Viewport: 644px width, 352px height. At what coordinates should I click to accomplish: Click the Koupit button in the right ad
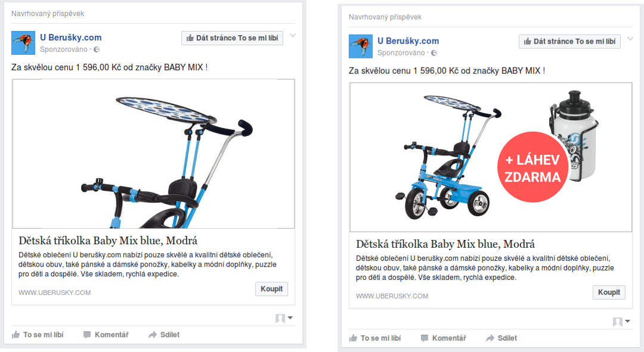(609, 292)
